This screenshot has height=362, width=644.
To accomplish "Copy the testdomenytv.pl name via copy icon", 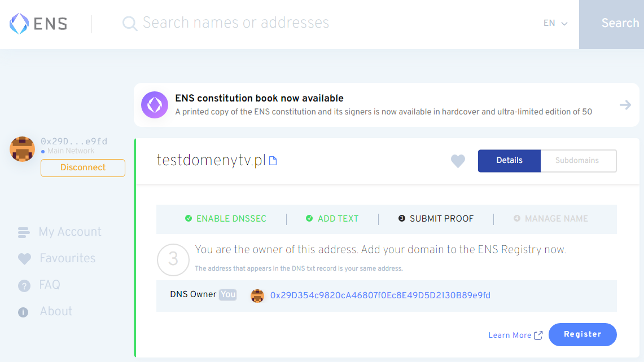I will coord(273,161).
